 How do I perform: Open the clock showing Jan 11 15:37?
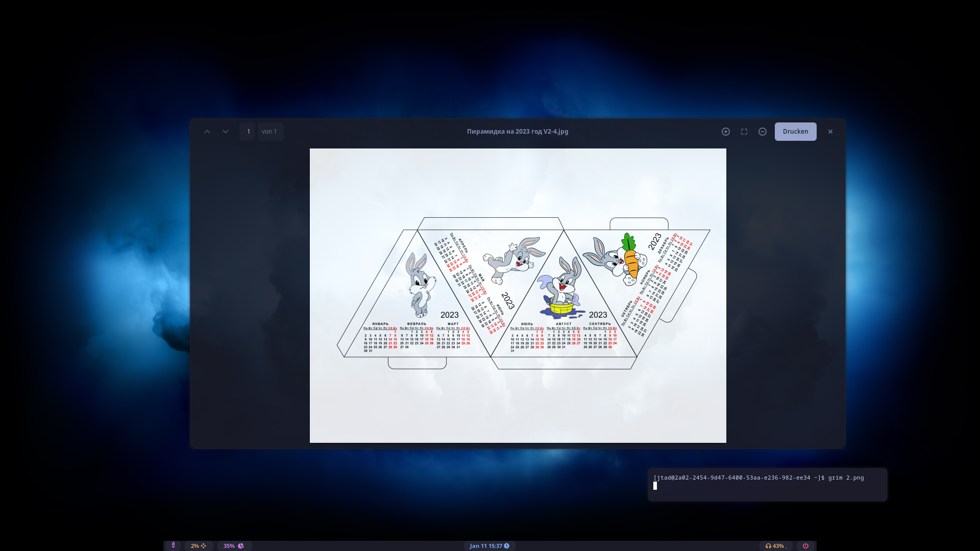pos(489,546)
